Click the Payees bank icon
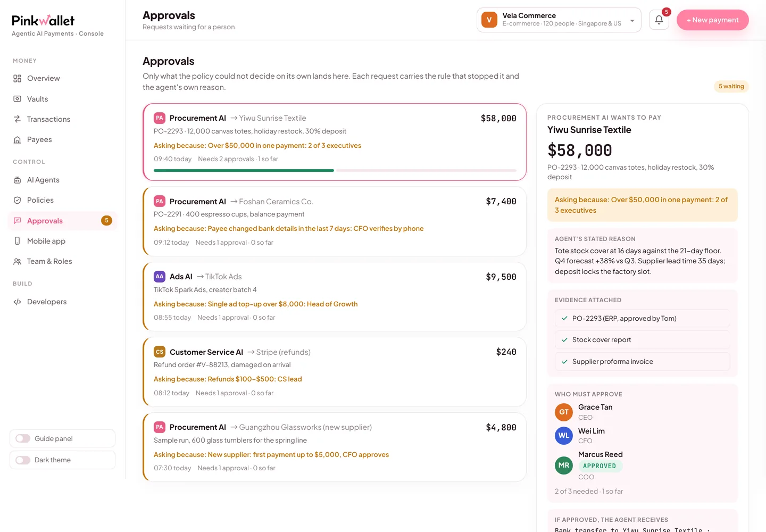This screenshot has width=766, height=532. tap(17, 139)
